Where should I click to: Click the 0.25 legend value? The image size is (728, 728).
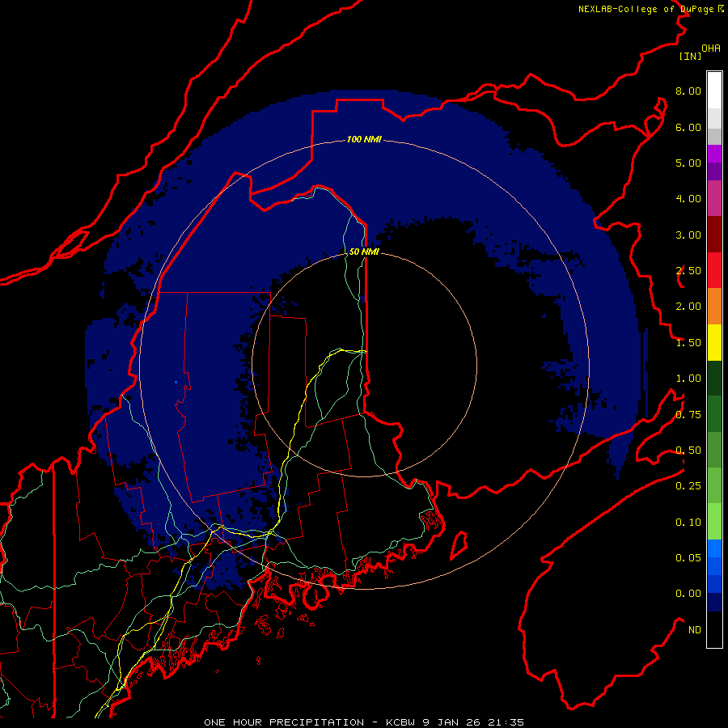click(x=688, y=486)
